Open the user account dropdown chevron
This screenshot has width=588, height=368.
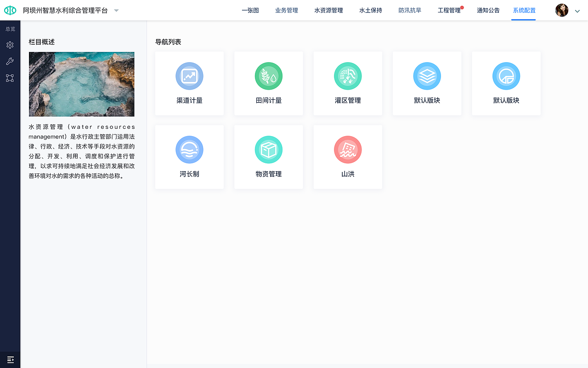(x=577, y=10)
